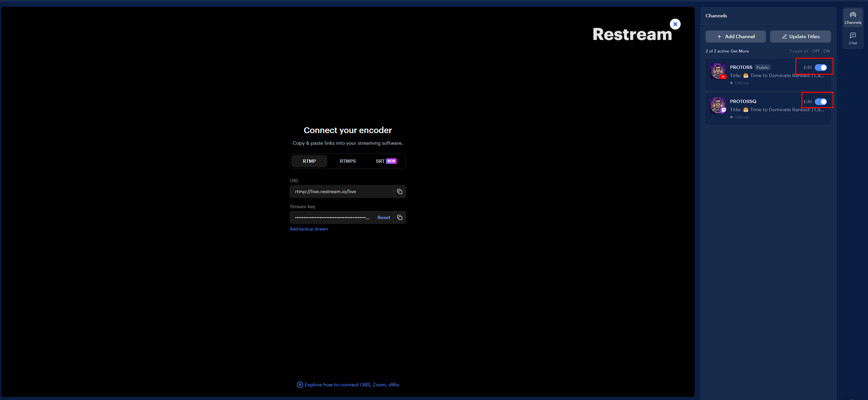The width and height of the screenshot is (868, 400).
Task: Switch to the SRT tab
Action: [x=386, y=161]
